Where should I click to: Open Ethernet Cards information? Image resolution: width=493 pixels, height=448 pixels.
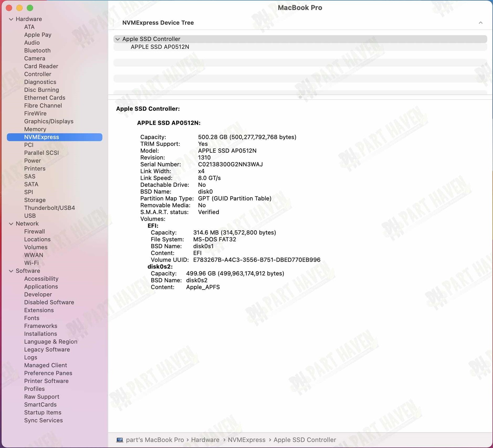click(45, 98)
